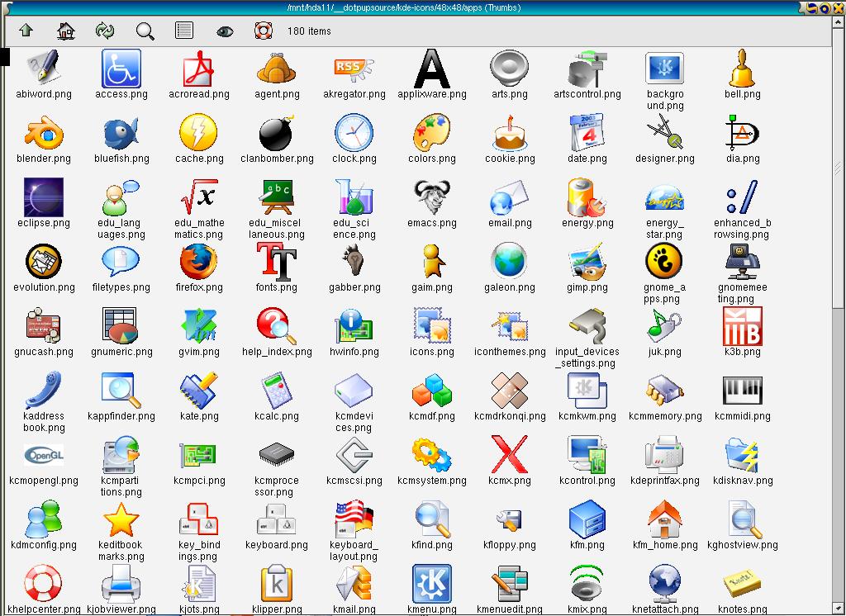Select the clock.png icon
This screenshot has height=616, width=846.
[x=354, y=132]
